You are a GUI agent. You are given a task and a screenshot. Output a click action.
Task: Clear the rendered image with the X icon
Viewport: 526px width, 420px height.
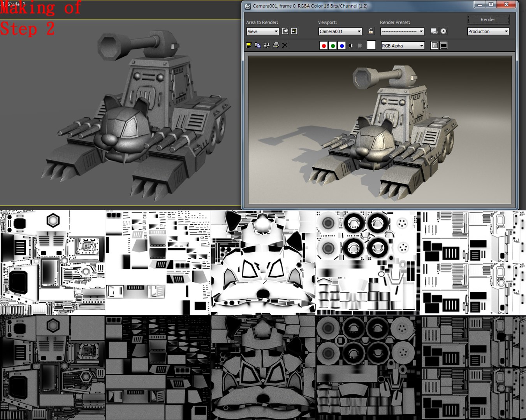[x=285, y=45]
